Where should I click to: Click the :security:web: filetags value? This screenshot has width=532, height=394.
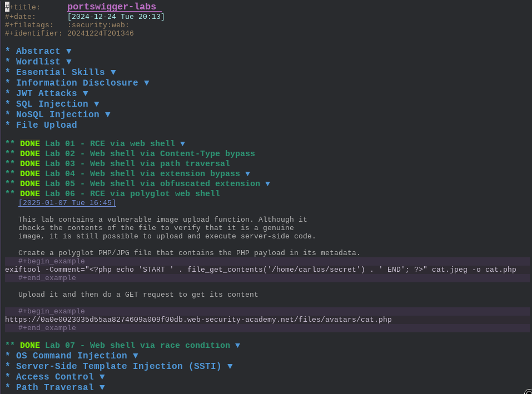tap(98, 25)
